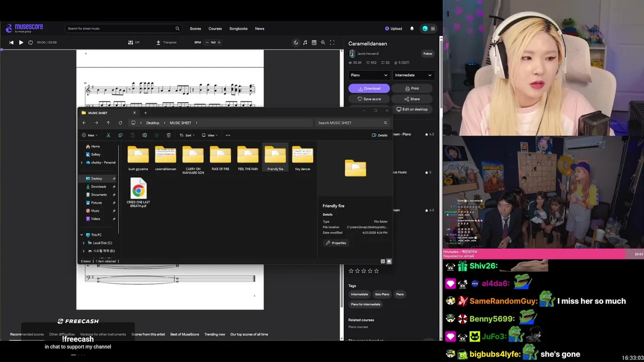
Task: Rewind score playback to start
Action: (11, 42)
